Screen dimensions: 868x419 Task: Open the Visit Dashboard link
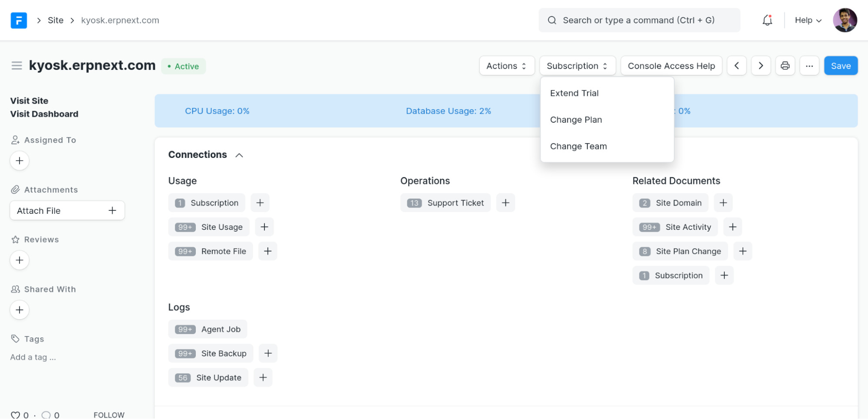point(44,114)
